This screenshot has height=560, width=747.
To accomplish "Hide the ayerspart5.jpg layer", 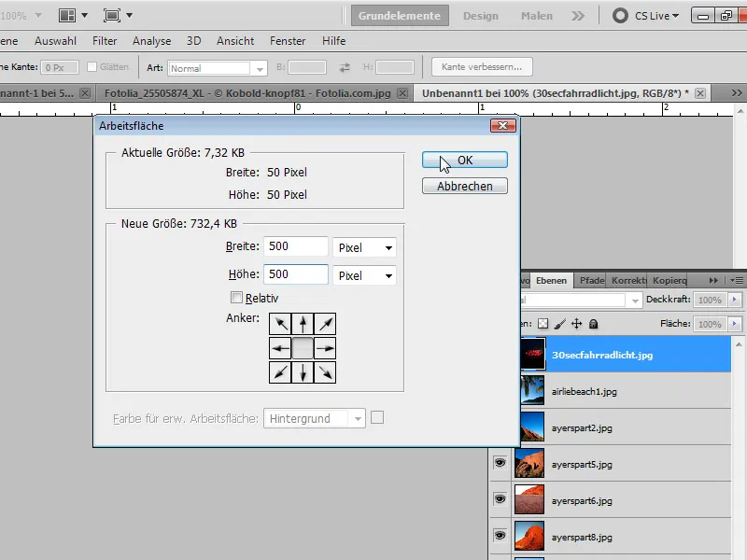I will point(500,463).
